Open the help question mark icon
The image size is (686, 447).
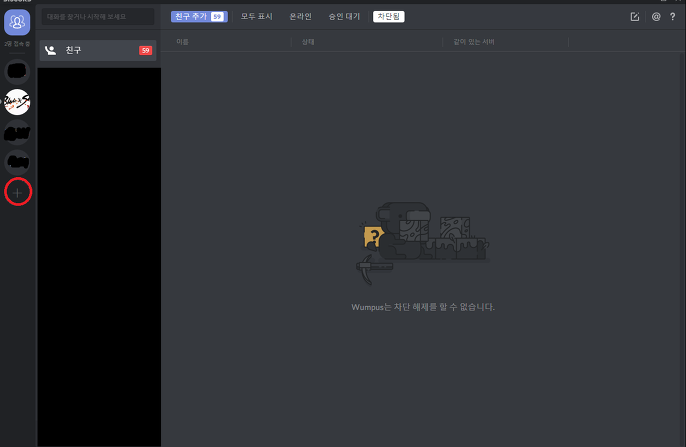coord(672,17)
